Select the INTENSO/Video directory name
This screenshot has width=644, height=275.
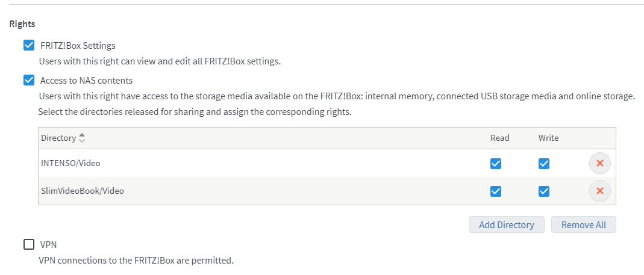click(70, 163)
